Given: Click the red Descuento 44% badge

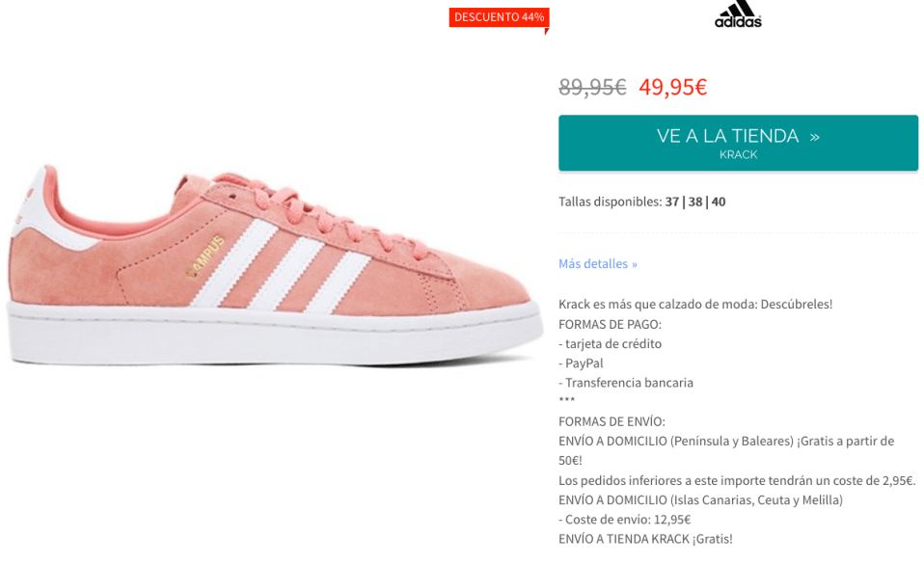Looking at the screenshot, I should coord(499,17).
